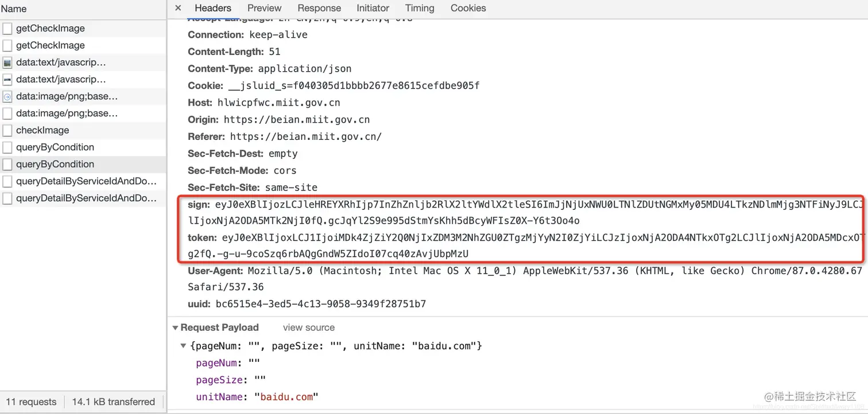
Task: Click the Sec-Fetch-Mode cors header
Action: click(x=242, y=170)
